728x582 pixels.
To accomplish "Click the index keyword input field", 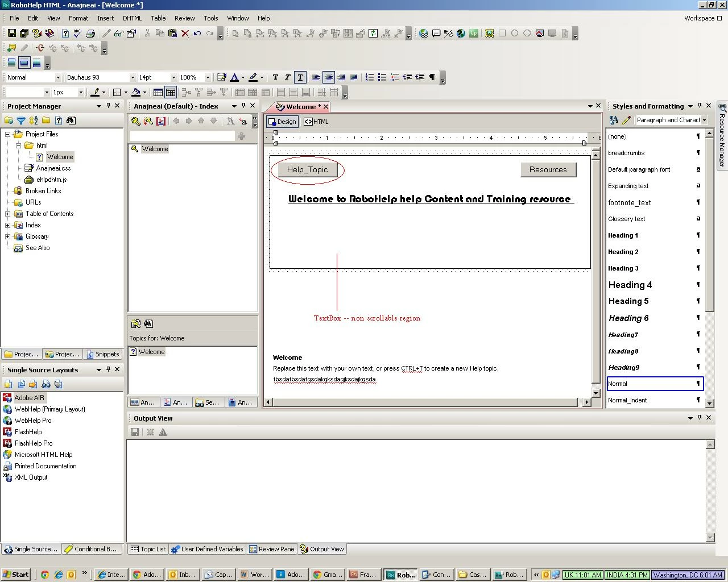I will pyautogui.click(x=182, y=136).
